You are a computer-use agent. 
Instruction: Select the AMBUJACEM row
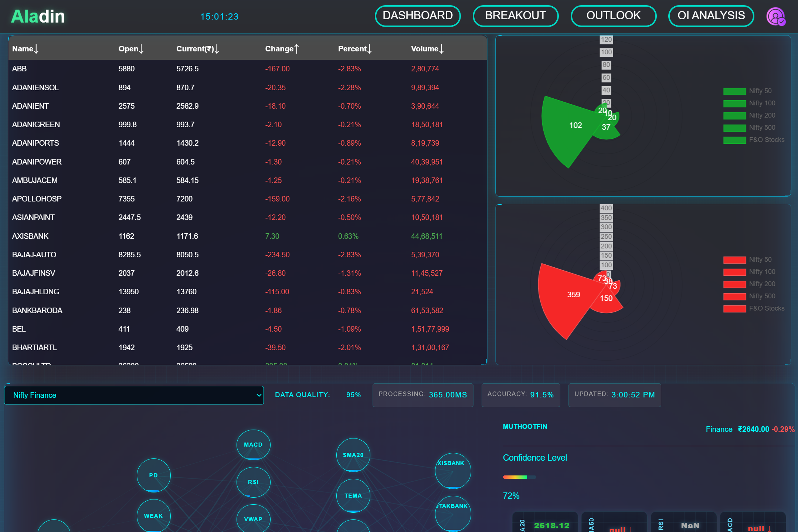coord(248,180)
